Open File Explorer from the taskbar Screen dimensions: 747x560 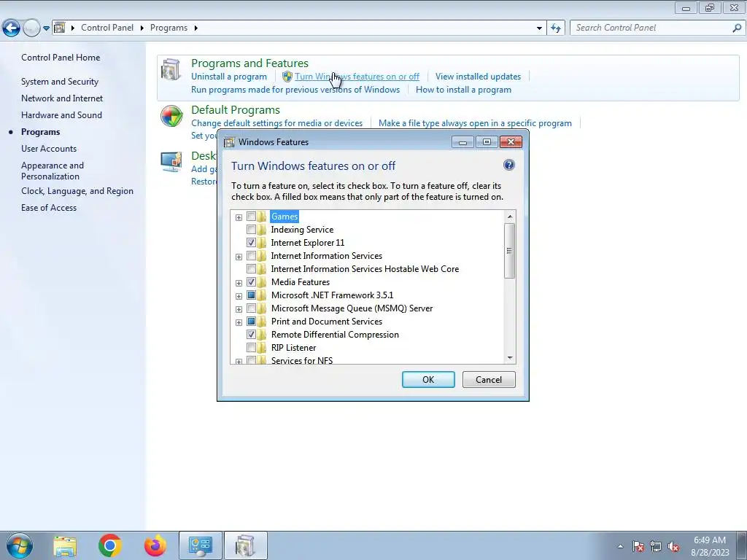click(x=65, y=546)
